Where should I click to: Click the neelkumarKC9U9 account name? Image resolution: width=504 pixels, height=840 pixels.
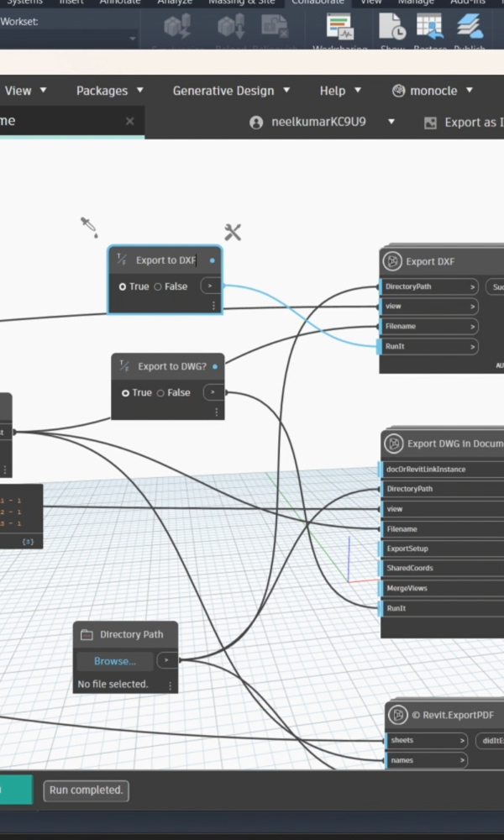tap(318, 122)
